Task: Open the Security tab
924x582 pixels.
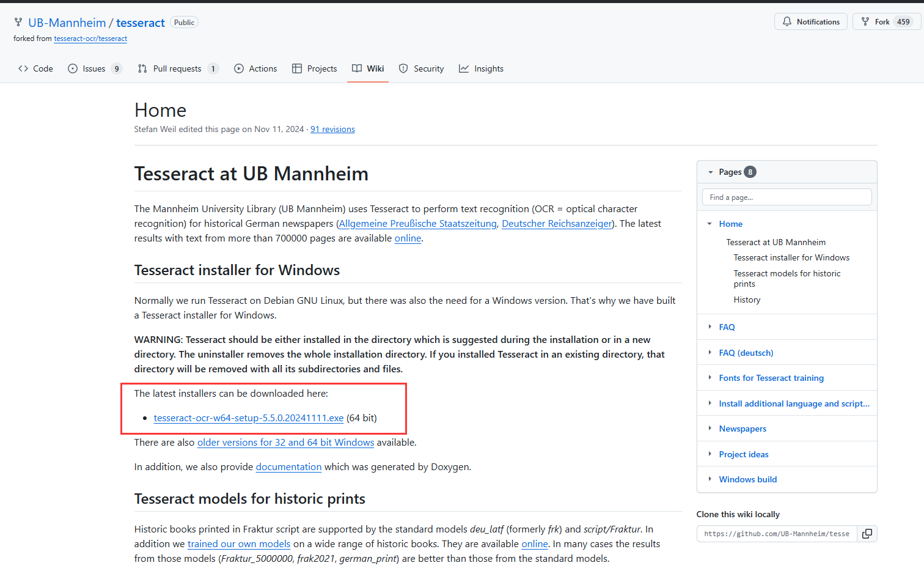Action: [421, 68]
